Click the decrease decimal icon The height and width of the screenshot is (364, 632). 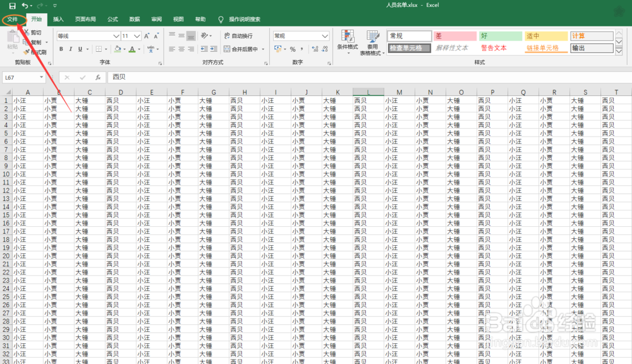point(324,49)
